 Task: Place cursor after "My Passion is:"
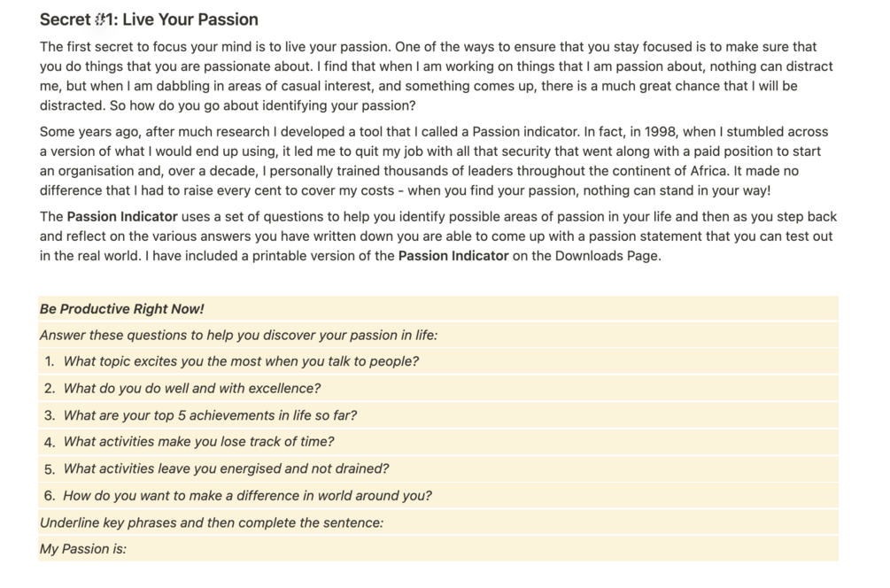coord(129,549)
